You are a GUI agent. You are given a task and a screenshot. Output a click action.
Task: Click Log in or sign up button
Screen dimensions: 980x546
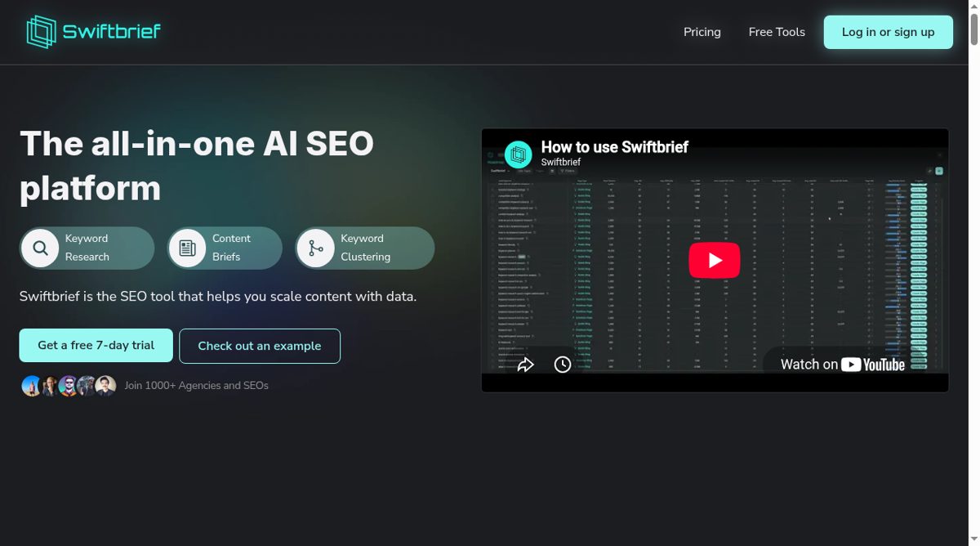point(888,32)
